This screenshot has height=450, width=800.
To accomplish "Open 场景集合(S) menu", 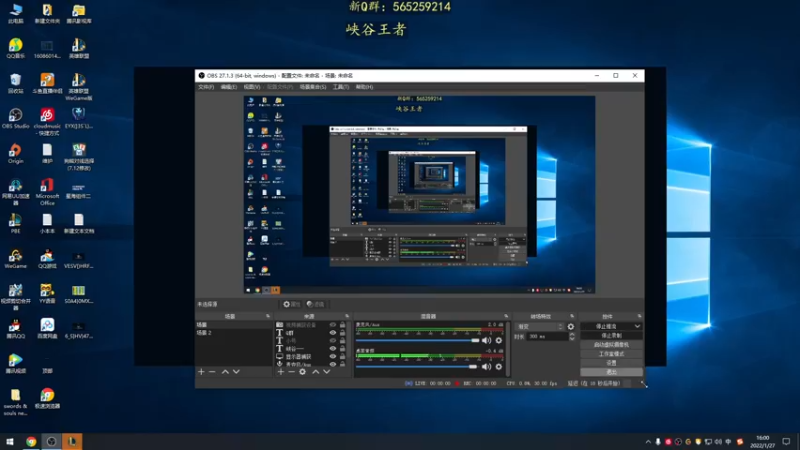I will pyautogui.click(x=313, y=87).
